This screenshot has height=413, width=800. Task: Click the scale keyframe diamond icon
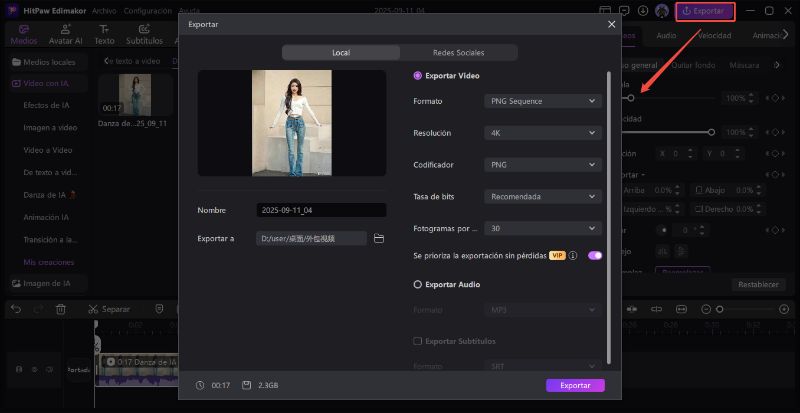pos(775,98)
